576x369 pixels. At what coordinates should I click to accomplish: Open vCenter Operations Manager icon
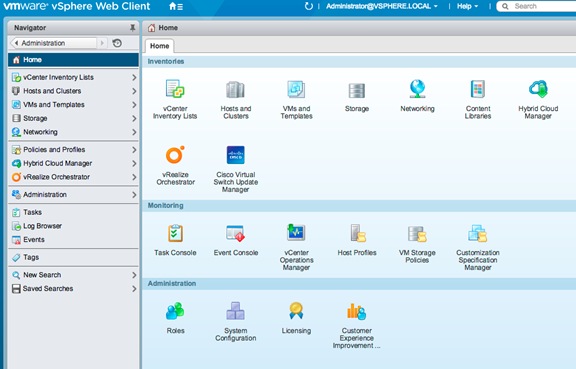click(x=296, y=233)
